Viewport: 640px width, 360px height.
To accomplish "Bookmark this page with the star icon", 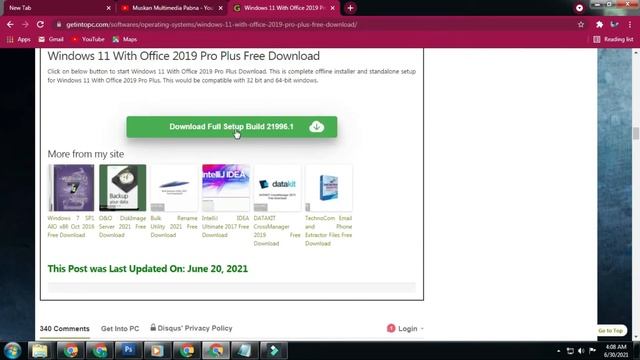I will [x=581, y=24].
